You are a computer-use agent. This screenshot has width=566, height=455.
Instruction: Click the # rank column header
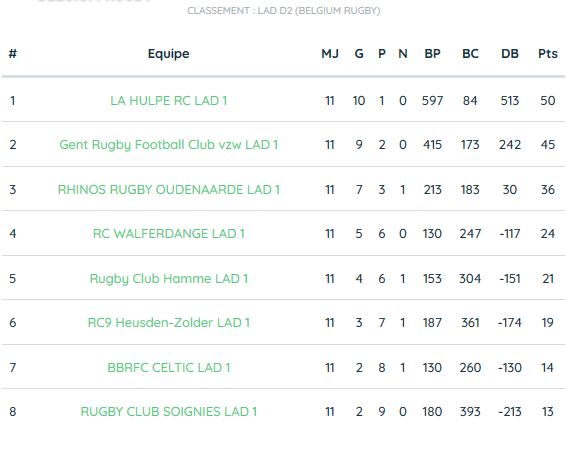click(x=13, y=54)
